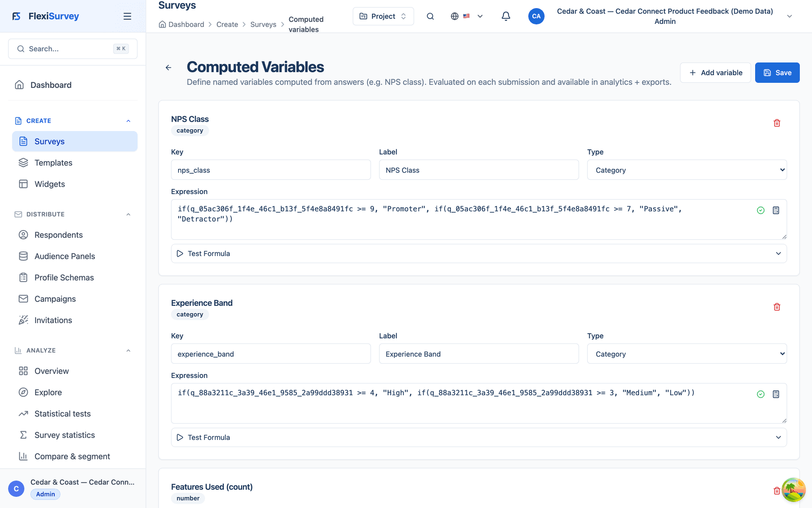Screen dimensions: 812x508
Task: Open Overview analytics page
Action: tap(75, 371)
